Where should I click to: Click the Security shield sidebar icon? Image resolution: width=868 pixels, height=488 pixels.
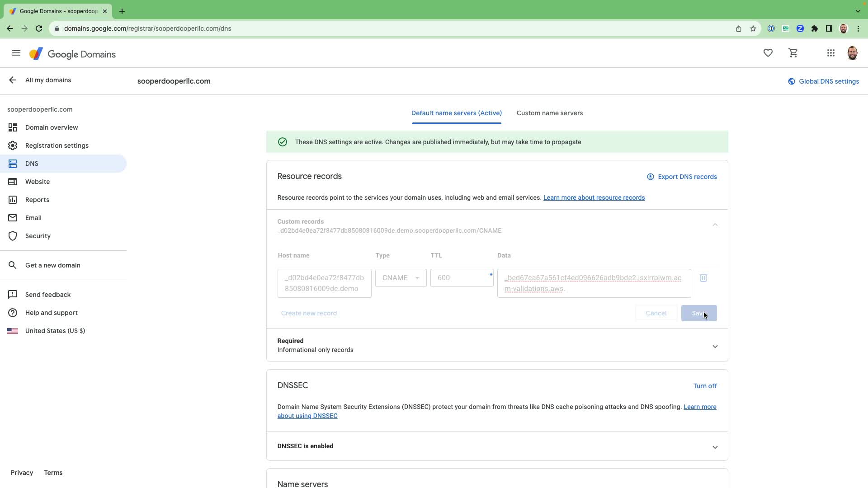[x=13, y=236]
